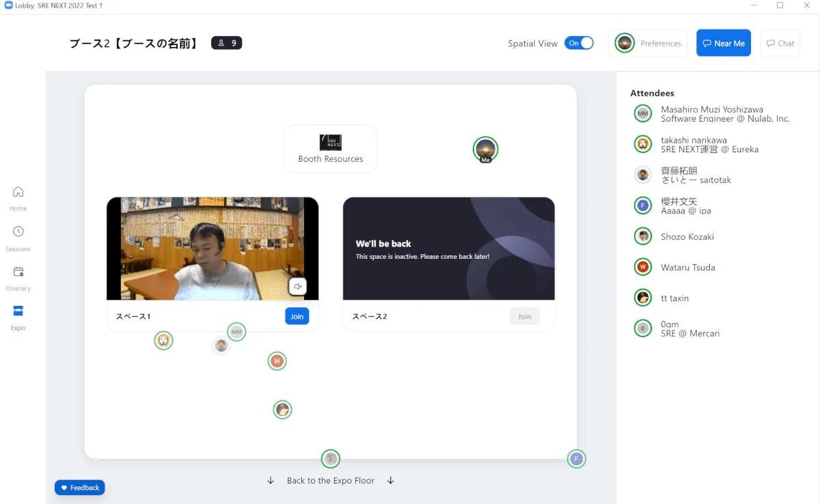Unmute the speaker icon on video
This screenshot has height=504, width=820.
[x=297, y=287]
